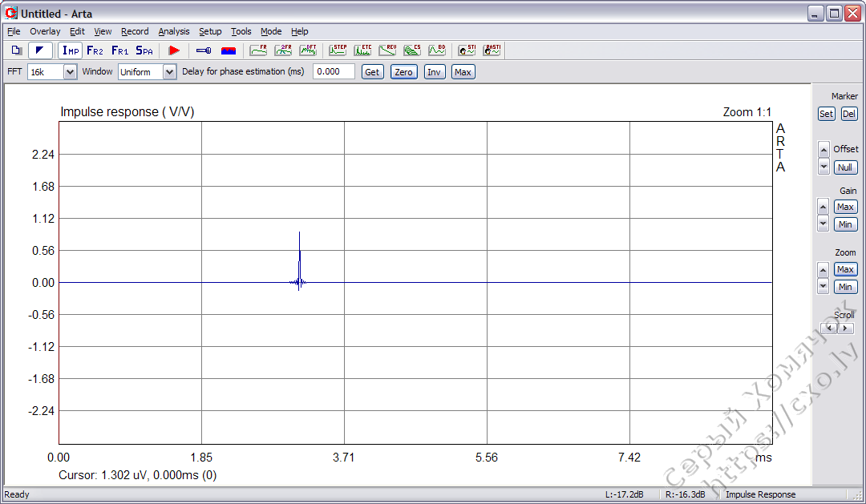
Task: Click the delay for phase estimation field
Action: pos(334,72)
